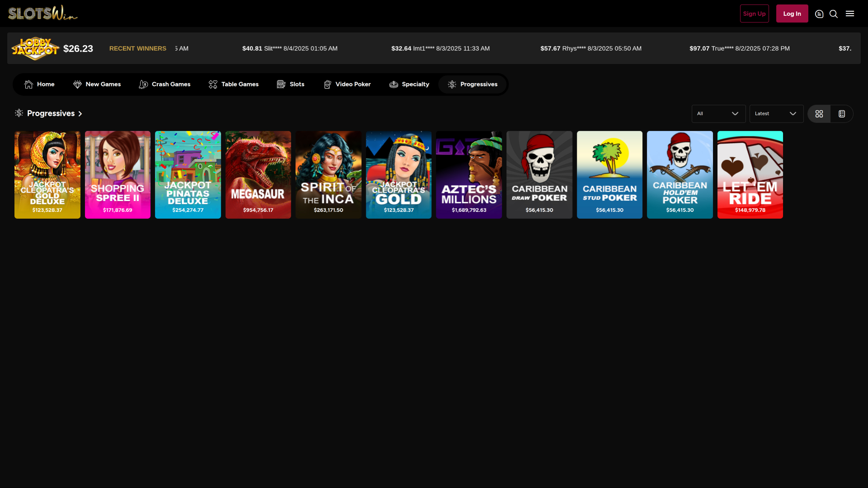Open the hamburger menu
Viewport: 868px width, 488px height.
850,14
